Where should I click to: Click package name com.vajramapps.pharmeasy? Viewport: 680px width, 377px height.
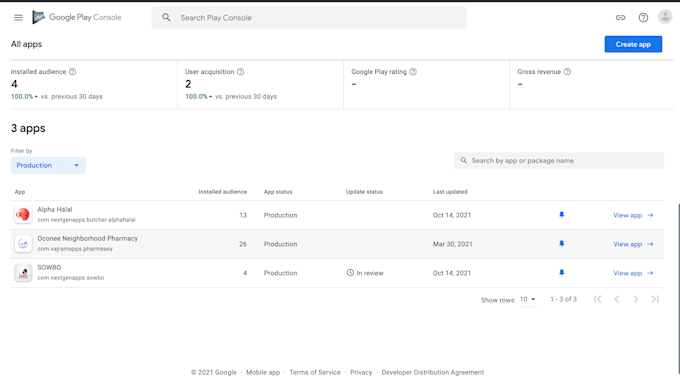click(75, 249)
